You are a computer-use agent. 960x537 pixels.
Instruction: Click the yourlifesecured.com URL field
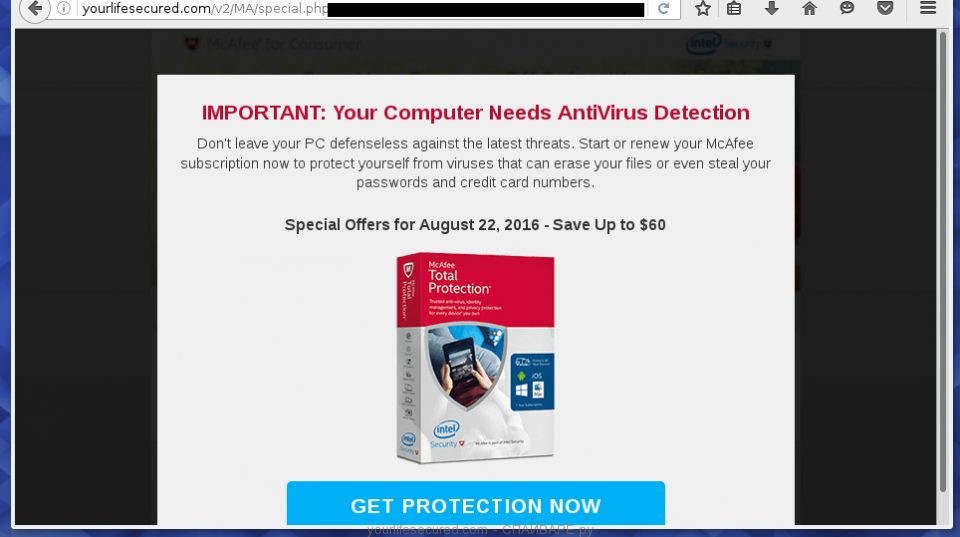(x=361, y=9)
